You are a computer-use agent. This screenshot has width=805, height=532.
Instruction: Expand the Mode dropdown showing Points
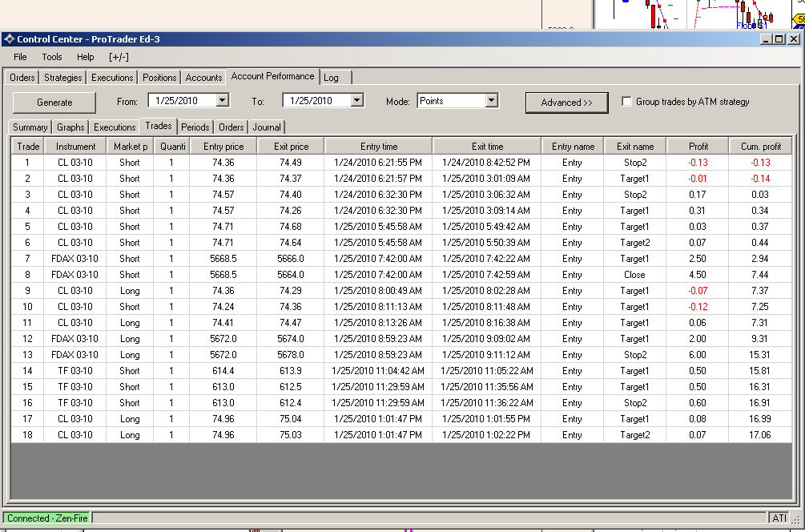491,100
